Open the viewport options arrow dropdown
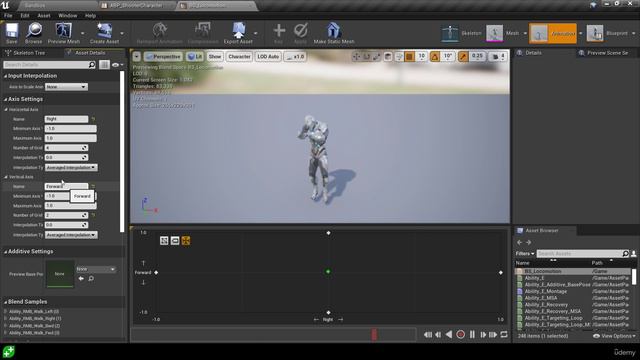640x360 pixels. pos(137,57)
